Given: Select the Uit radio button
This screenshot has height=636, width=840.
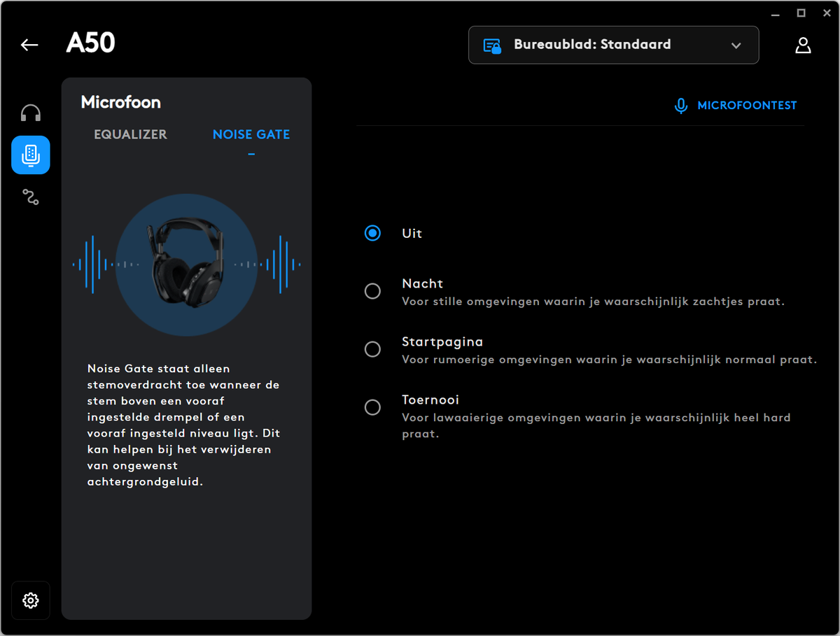Looking at the screenshot, I should tap(372, 233).
